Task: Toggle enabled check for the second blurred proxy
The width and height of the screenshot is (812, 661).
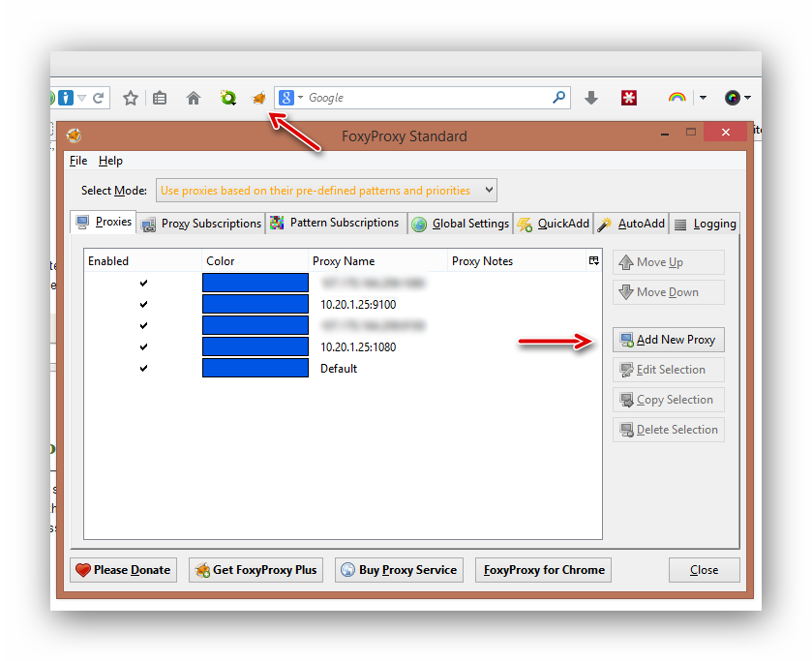Action: tap(143, 325)
